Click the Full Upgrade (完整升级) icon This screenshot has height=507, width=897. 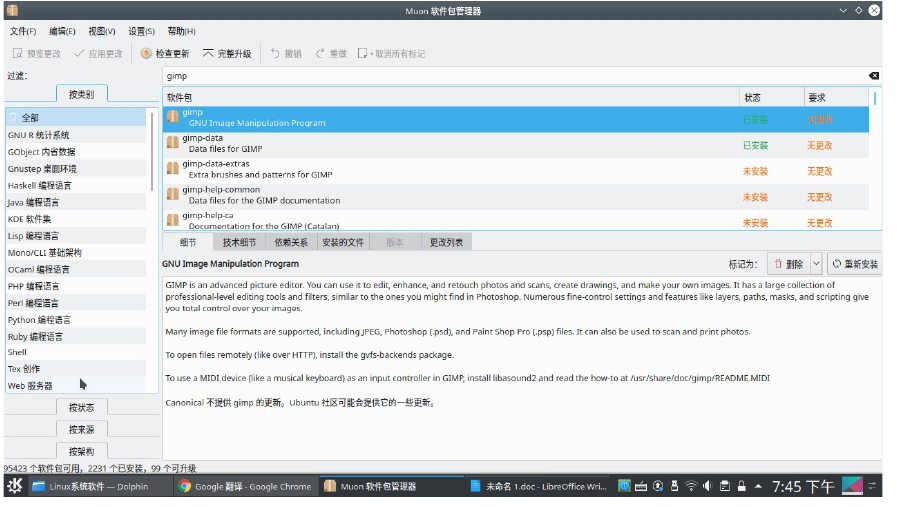coord(208,54)
